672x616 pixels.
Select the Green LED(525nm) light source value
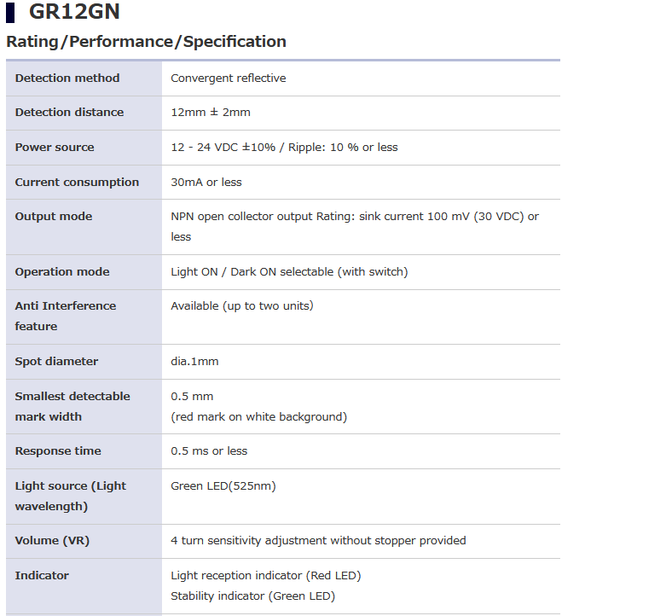[x=223, y=486]
